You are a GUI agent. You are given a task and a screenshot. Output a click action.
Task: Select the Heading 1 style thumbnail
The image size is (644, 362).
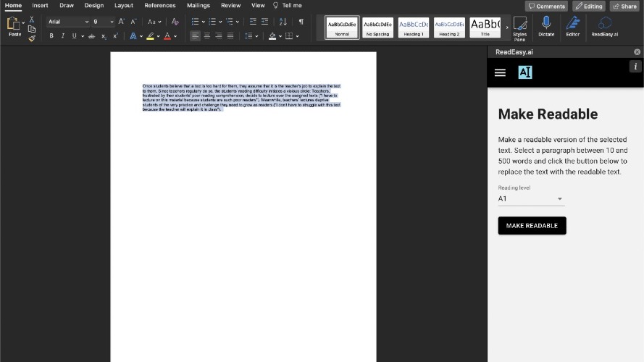(x=413, y=28)
